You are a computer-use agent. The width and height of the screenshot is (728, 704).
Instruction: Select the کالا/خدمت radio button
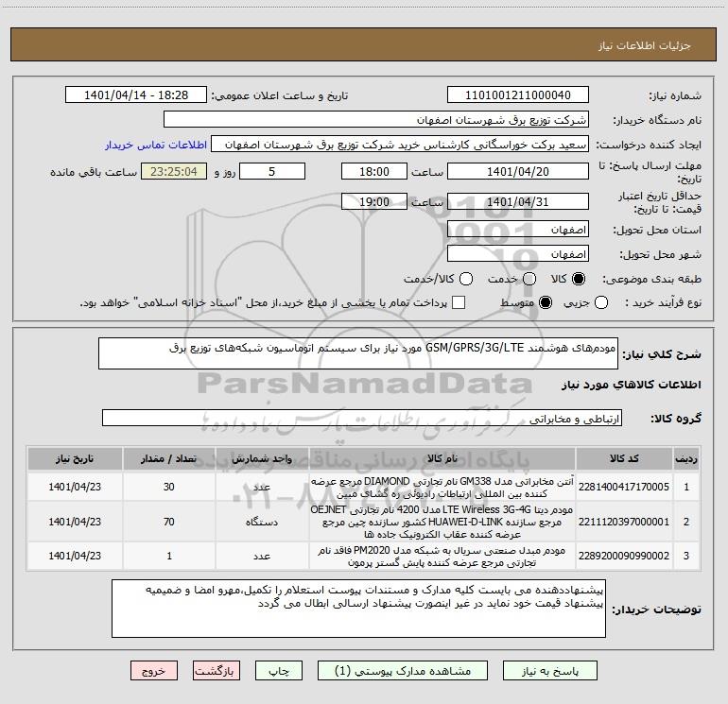coord(466,279)
